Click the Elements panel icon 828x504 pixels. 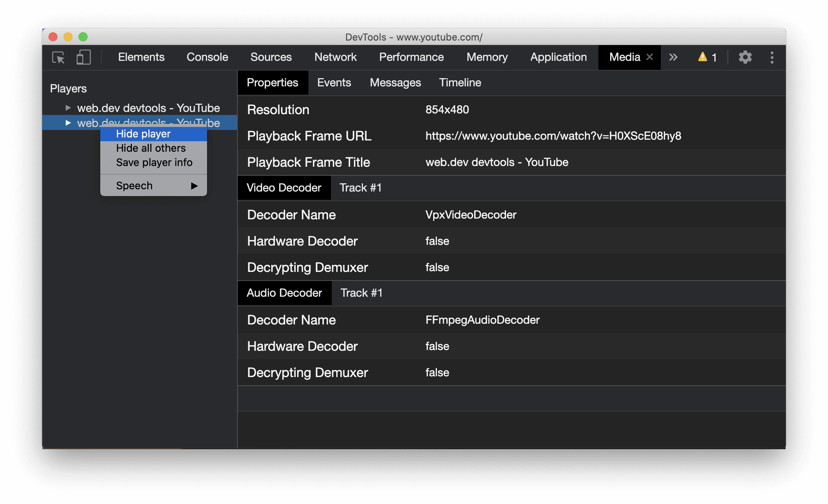click(140, 57)
